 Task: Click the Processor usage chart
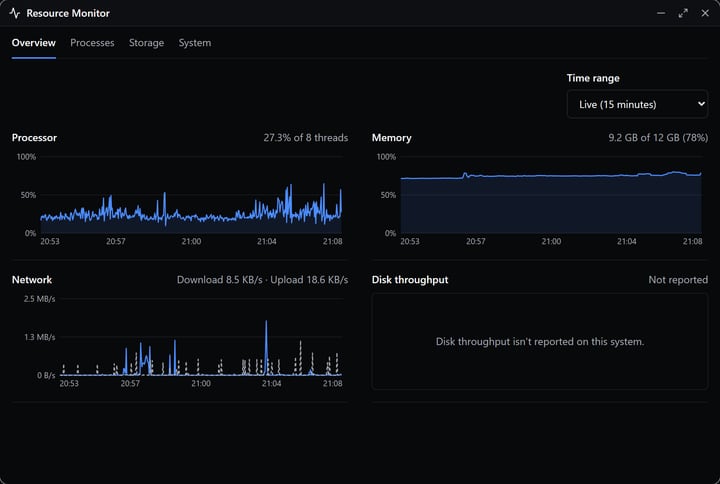(180, 197)
